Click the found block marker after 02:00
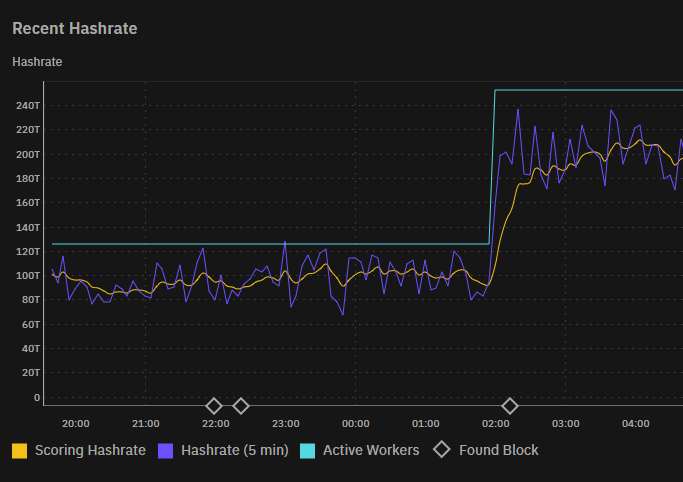Screen dimensions: 683x482 tap(509, 405)
